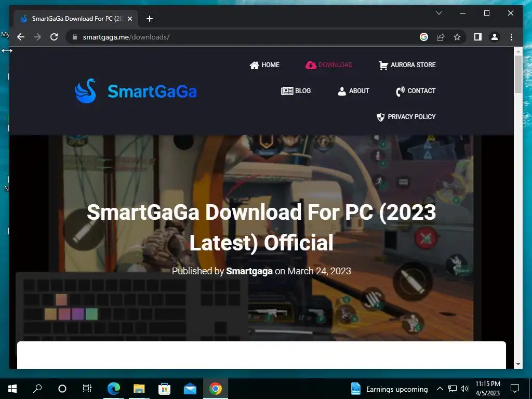Click the page scrollbar down arrow
This screenshot has height=399, width=532.
[x=518, y=364]
